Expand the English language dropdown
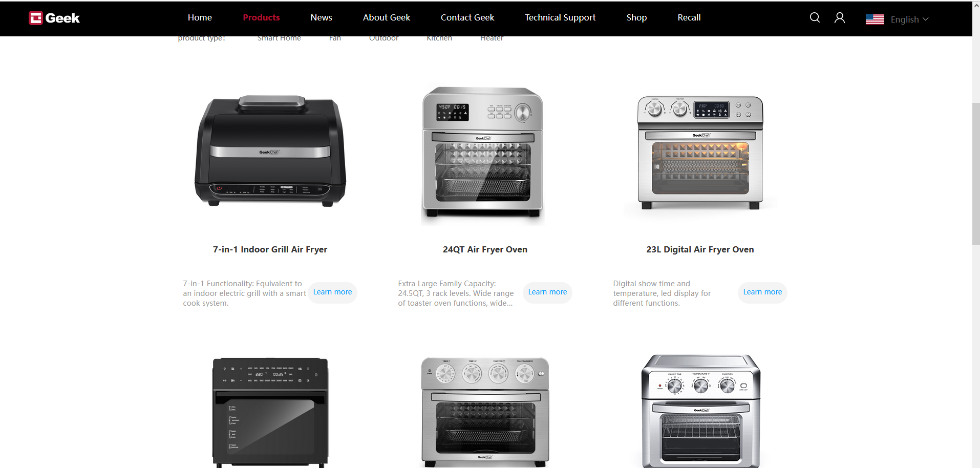 tap(909, 19)
